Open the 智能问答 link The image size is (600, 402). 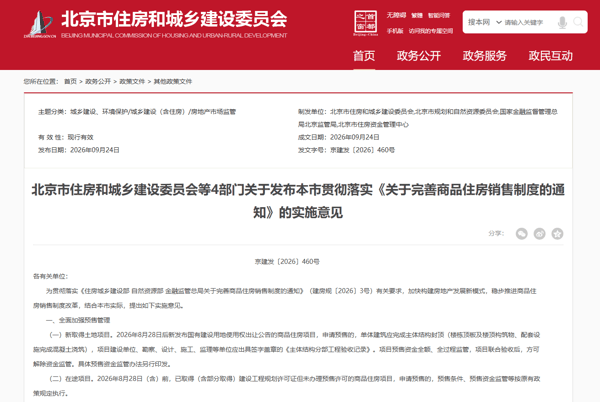click(x=439, y=15)
